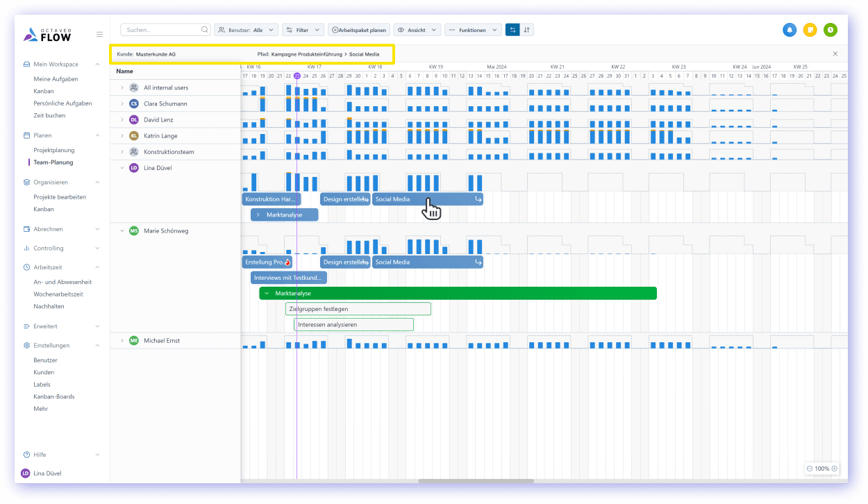Click the zoom out minus icon
The image size is (868, 504).
pos(810,469)
